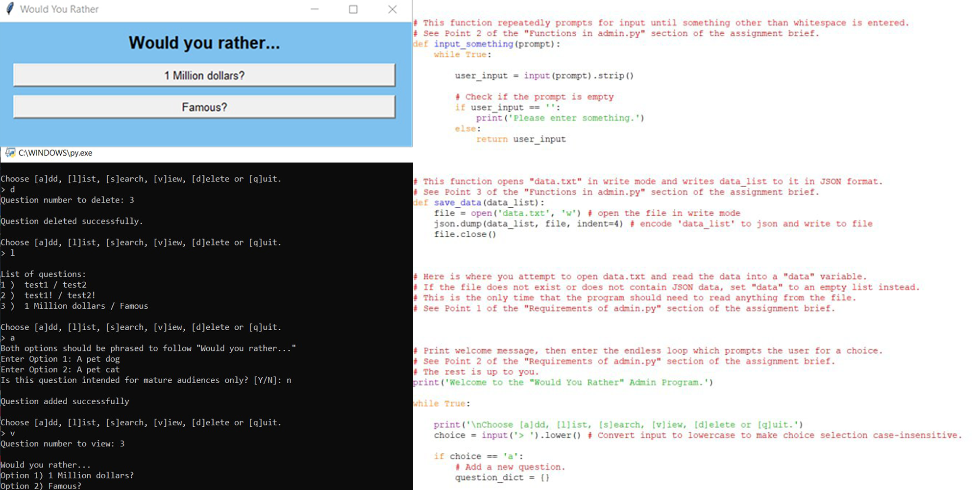Click the py.exe console window icon
The width and height of the screenshot is (980, 490).
10,153
